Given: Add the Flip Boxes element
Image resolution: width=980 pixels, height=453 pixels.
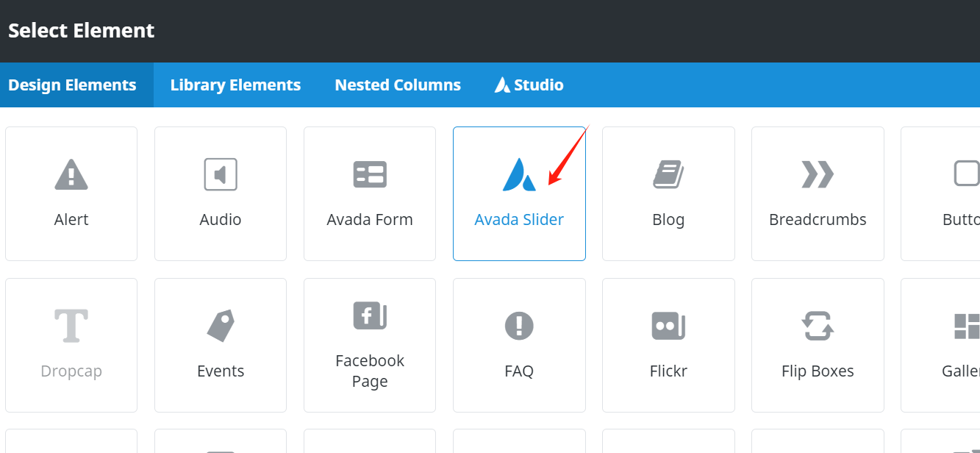Looking at the screenshot, I should click(x=817, y=345).
